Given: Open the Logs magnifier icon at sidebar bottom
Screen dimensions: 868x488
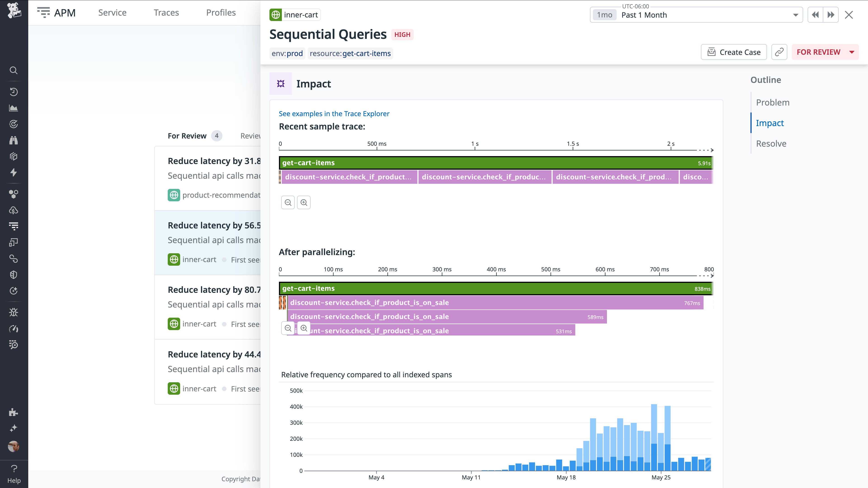Looking at the screenshot, I should coord(14,345).
